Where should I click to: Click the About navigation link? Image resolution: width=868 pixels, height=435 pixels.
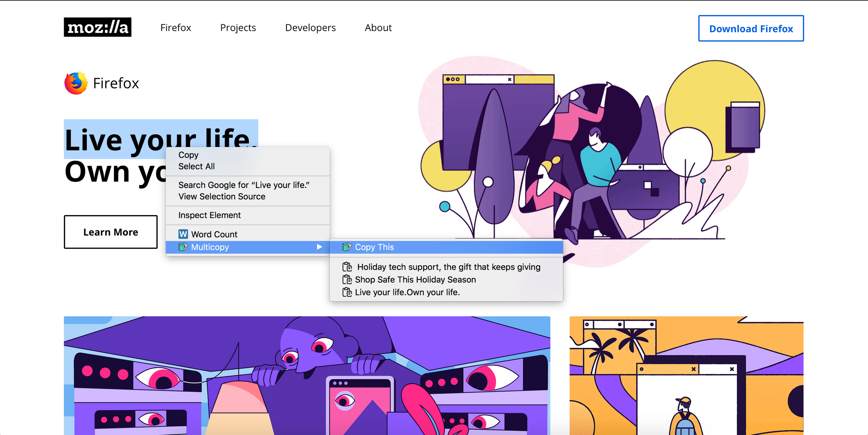pyautogui.click(x=378, y=28)
